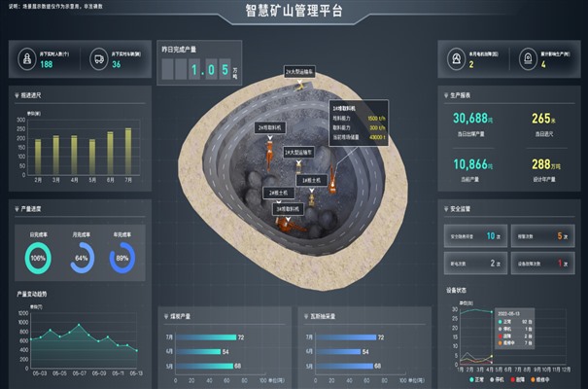Image resolution: width=588 pixels, height=389 pixels.
Task: Select the 2#推土机 bulldozer label
Action: pos(279,193)
